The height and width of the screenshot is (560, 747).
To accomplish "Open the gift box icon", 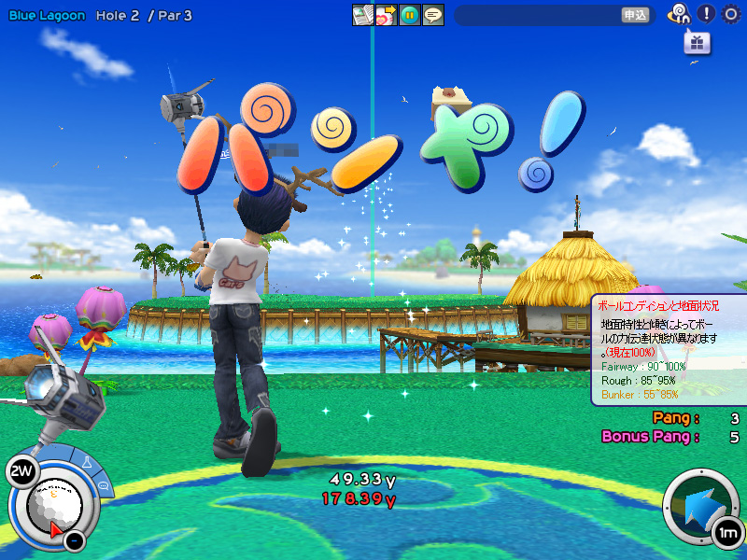I will (697, 43).
